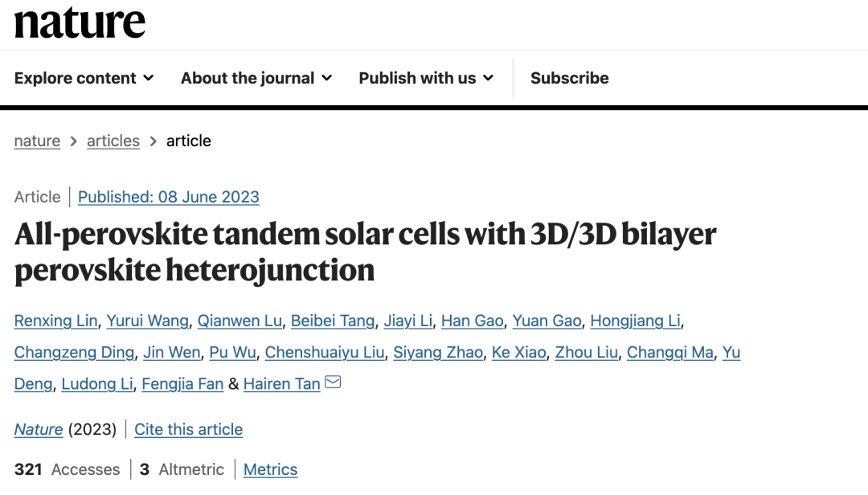This screenshot has height=495, width=868.
Task: Open the article Metrics page
Action: (270, 469)
